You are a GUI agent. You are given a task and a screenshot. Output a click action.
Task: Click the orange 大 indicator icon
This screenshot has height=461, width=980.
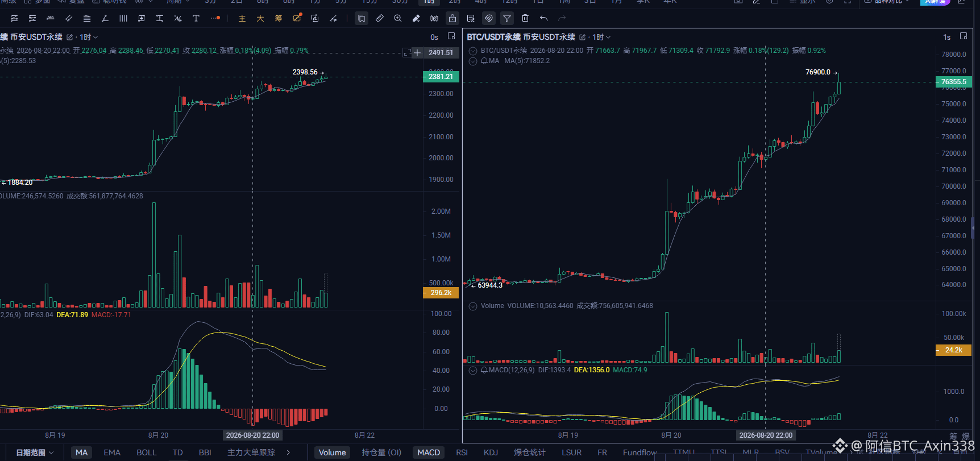tap(260, 18)
